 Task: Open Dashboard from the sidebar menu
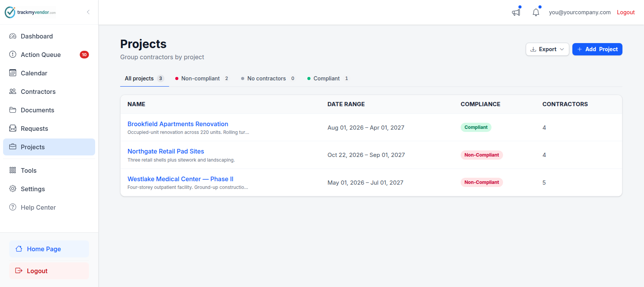coord(49,36)
